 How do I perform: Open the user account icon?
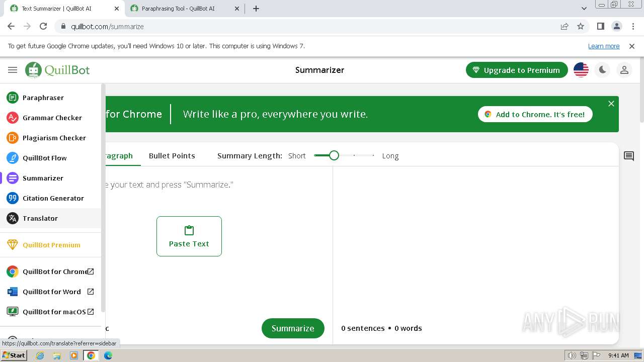624,70
